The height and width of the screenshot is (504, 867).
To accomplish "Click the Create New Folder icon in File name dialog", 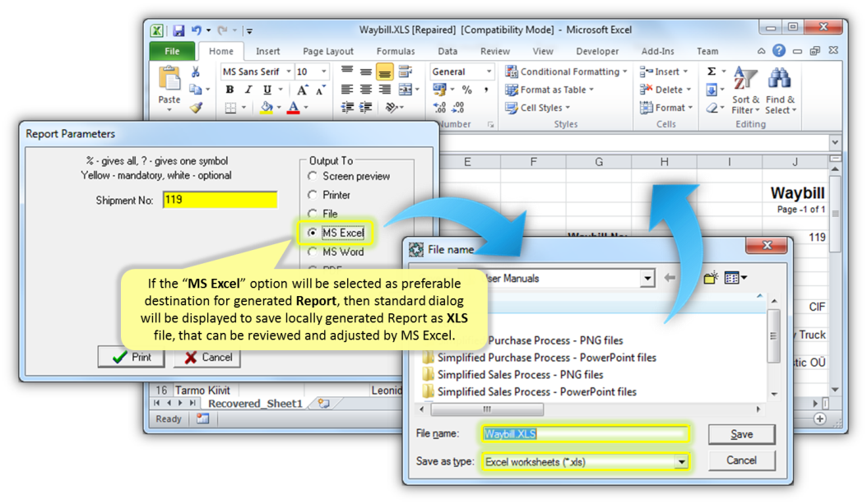I will pos(711,277).
